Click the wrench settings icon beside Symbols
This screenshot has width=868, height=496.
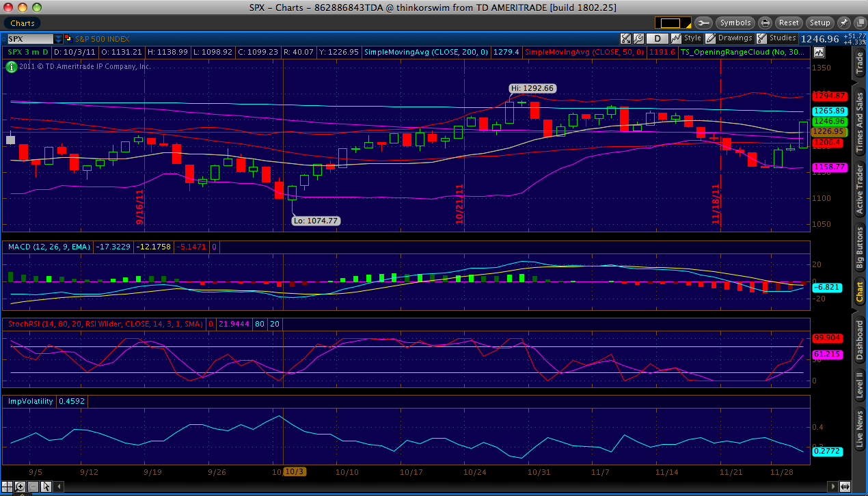704,23
